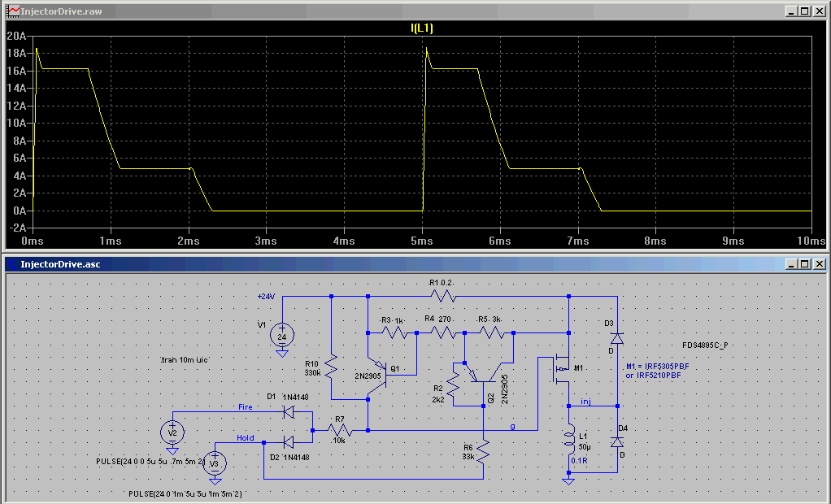Click the 2k2 value of R2
The height and width of the screenshot is (504, 831).
pos(438,400)
